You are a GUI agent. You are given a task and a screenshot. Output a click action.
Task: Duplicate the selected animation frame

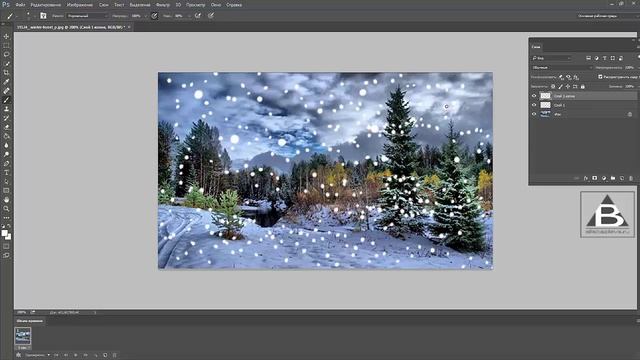click(105, 355)
